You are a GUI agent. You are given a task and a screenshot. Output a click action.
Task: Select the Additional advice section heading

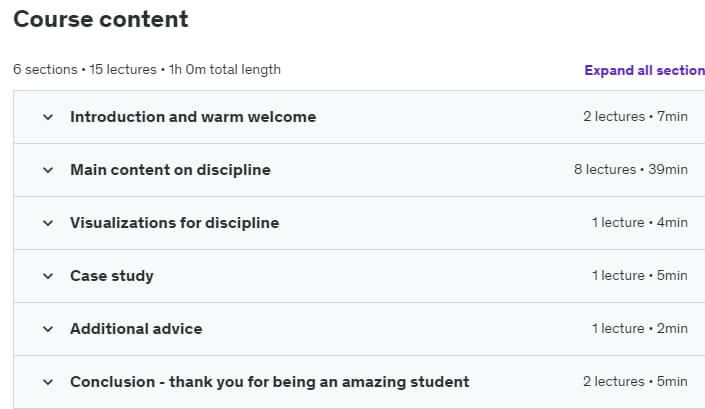pyautogui.click(x=136, y=329)
